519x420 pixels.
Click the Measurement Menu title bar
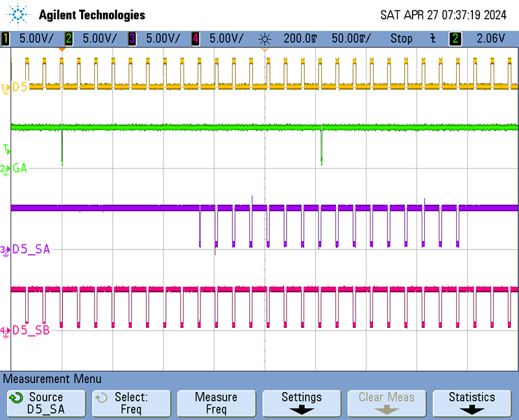[52, 379]
